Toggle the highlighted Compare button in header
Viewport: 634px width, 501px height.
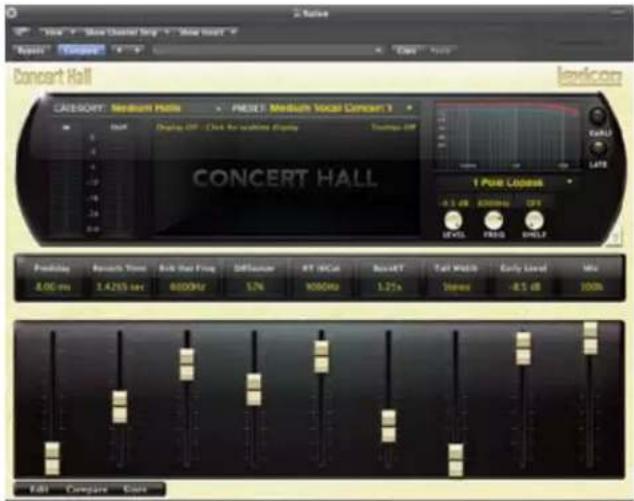click(x=81, y=51)
